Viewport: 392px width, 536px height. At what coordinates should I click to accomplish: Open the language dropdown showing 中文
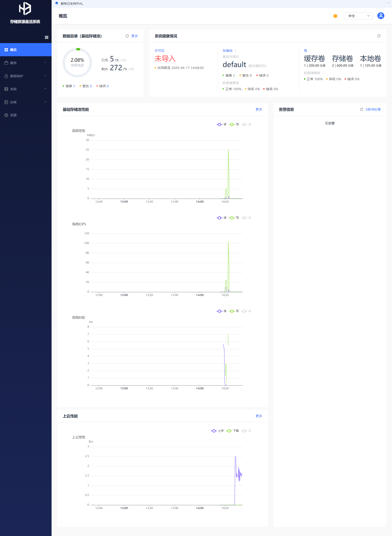coord(358,16)
